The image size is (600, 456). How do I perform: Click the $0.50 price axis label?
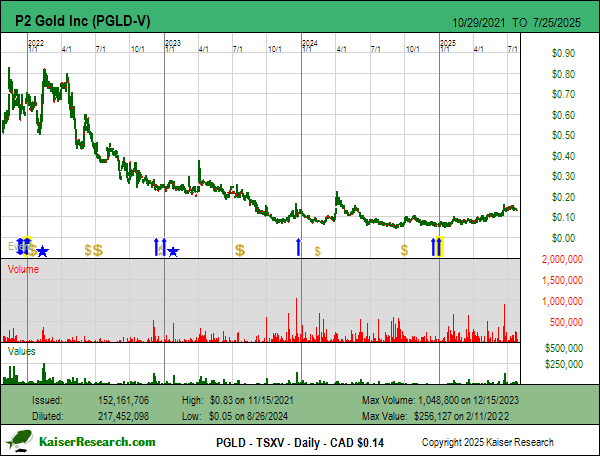(563, 135)
